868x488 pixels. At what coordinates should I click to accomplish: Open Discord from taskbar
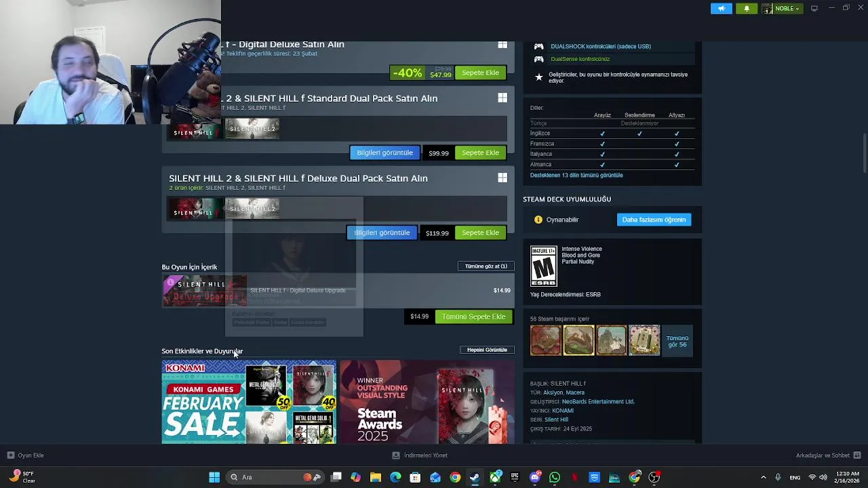[x=535, y=477]
